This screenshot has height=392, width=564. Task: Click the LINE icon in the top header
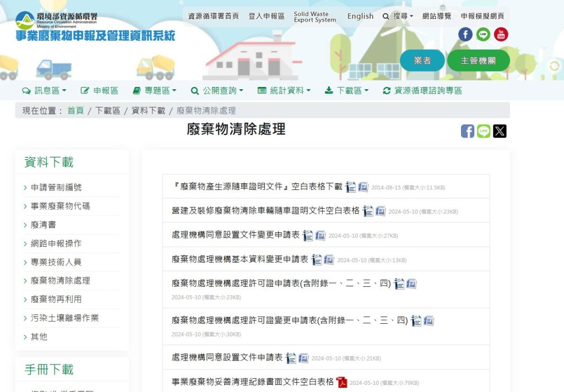click(483, 34)
